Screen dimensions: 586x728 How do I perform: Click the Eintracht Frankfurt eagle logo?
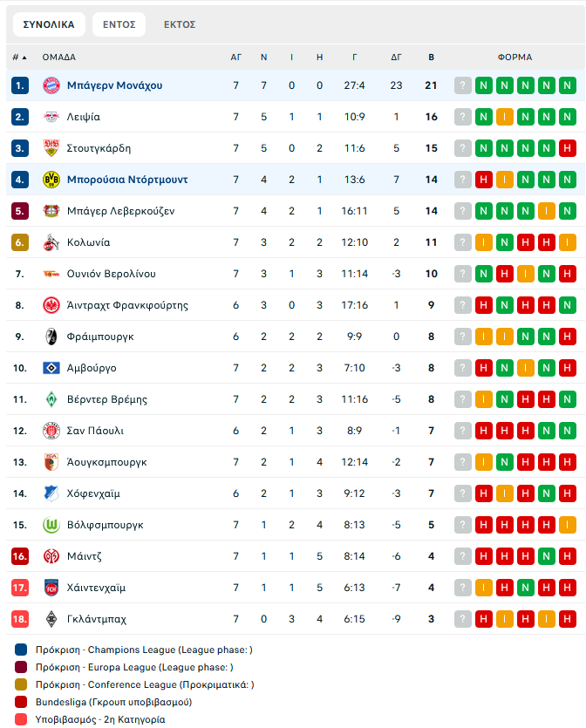point(50,305)
